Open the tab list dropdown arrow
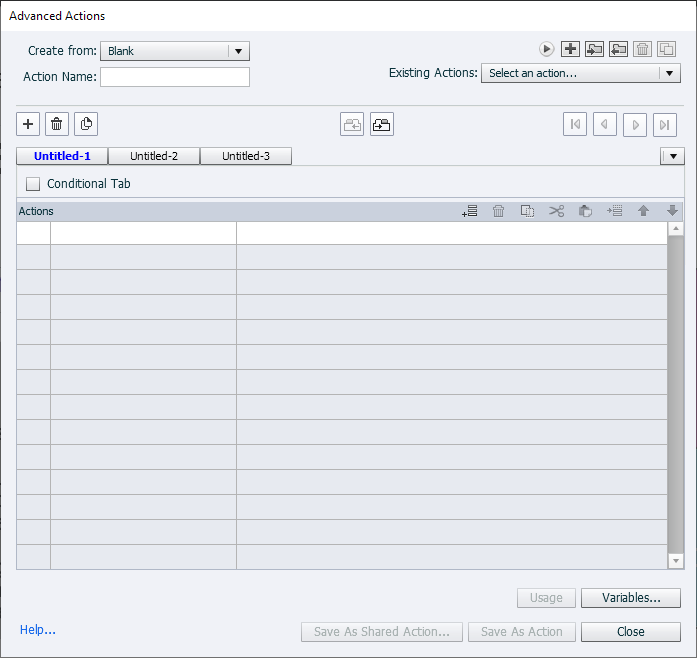Screen dimensions: 697x658 (673, 156)
